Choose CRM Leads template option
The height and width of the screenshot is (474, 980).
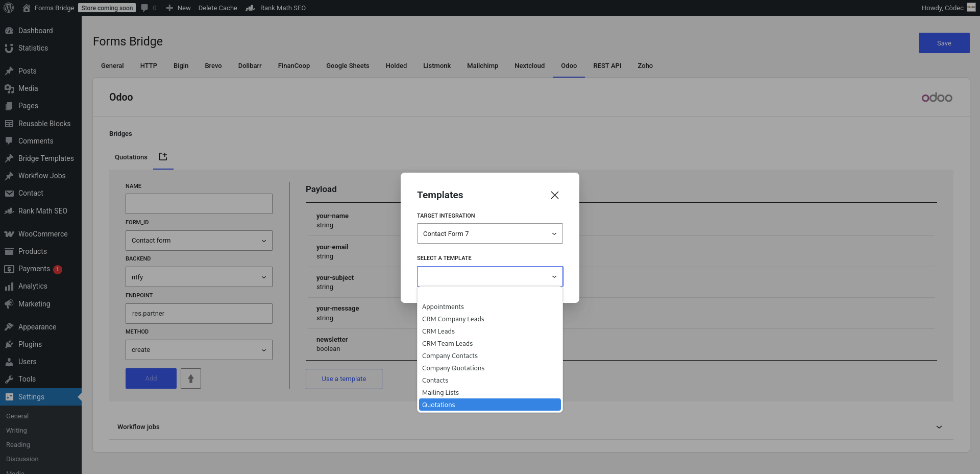[490, 331]
